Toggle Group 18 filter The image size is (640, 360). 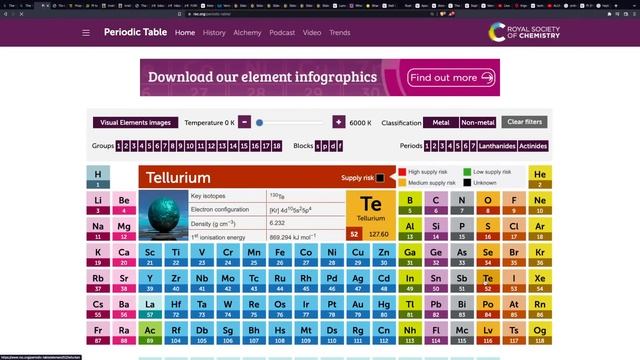click(277, 146)
